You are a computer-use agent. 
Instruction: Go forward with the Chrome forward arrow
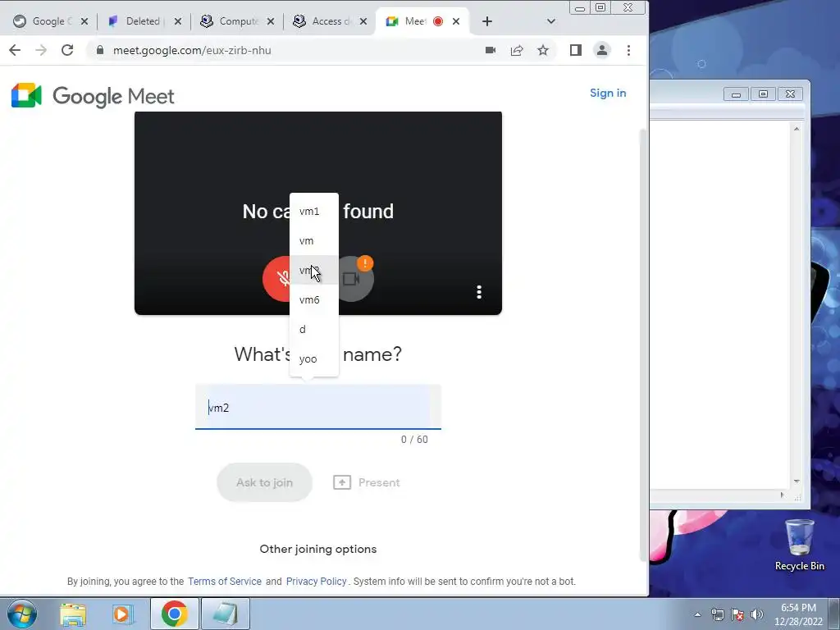[x=41, y=50]
